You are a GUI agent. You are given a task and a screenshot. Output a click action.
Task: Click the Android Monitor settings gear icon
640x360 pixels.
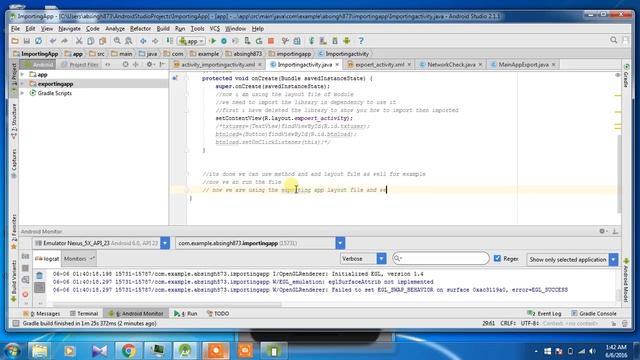(602, 231)
